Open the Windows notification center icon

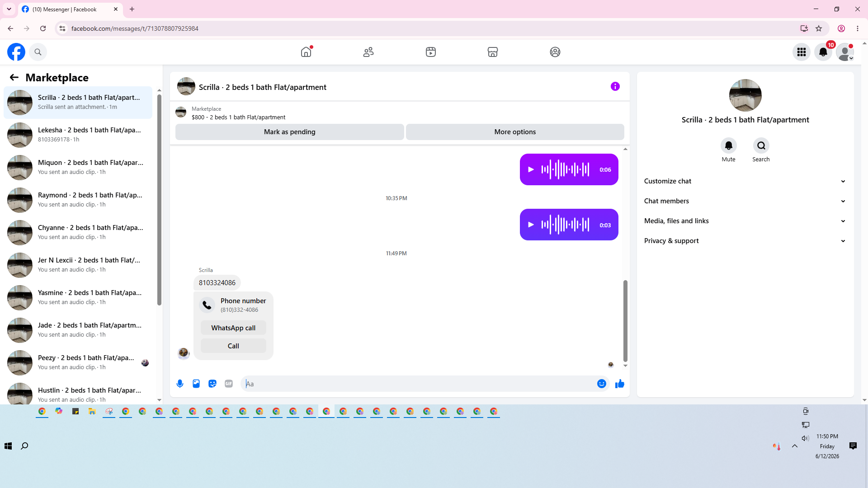[x=853, y=446]
